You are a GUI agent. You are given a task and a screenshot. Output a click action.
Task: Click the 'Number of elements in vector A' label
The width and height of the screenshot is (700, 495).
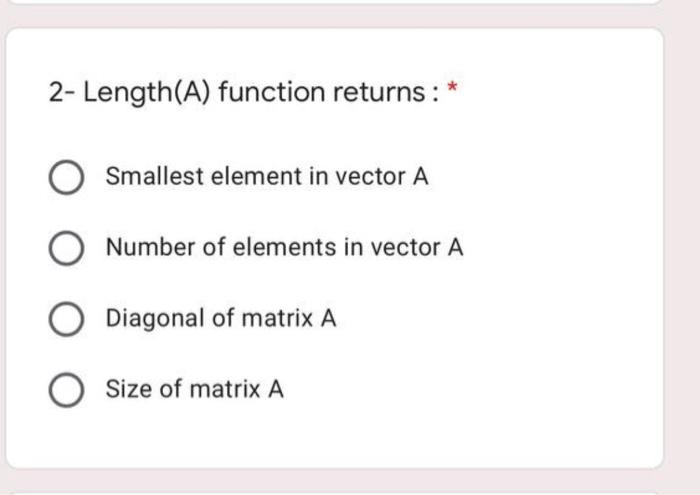[x=284, y=247]
